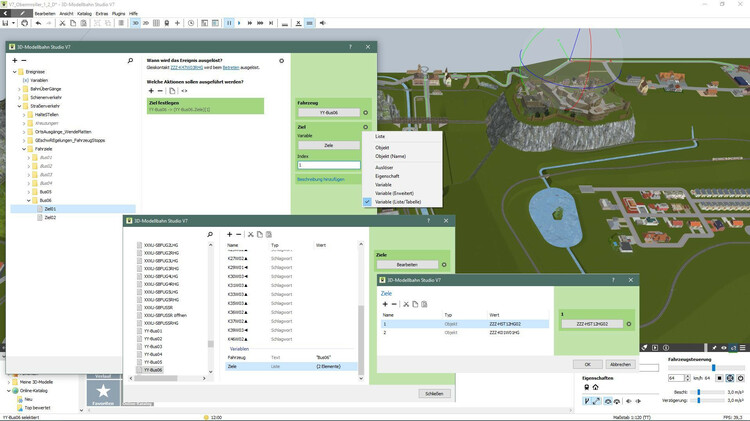The height and width of the screenshot is (421, 750).
Task: Pause the simulation
Action: [x=229, y=22]
